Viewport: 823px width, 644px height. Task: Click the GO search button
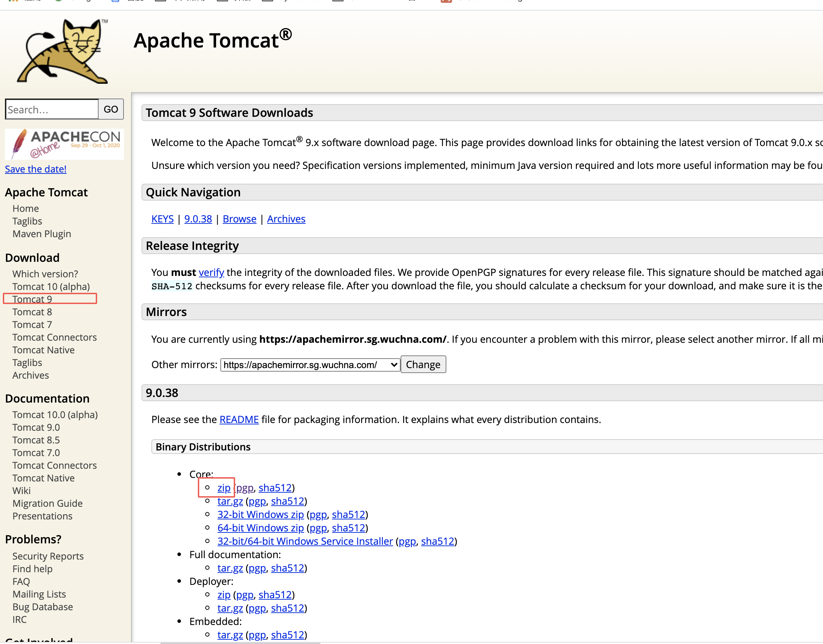click(111, 109)
